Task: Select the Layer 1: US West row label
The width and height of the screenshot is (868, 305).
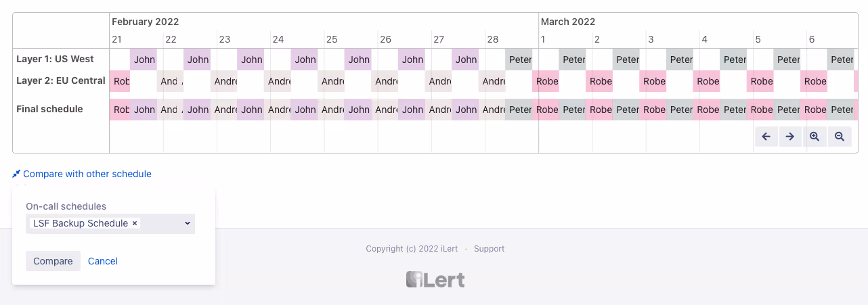Action: [55, 59]
